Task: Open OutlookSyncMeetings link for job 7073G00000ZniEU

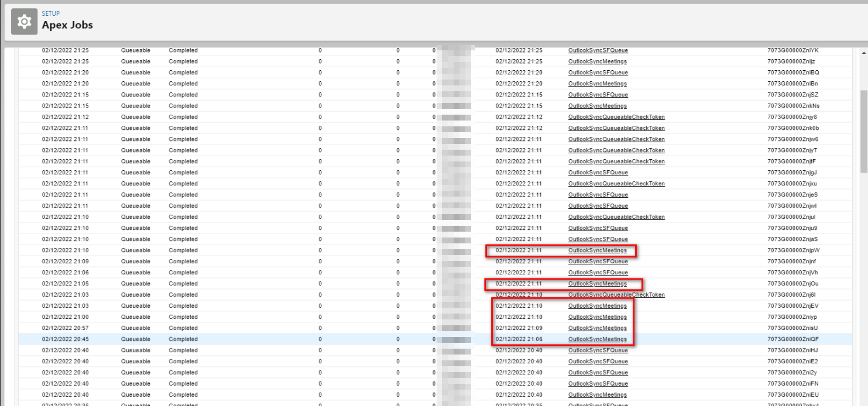Action: click(597, 395)
